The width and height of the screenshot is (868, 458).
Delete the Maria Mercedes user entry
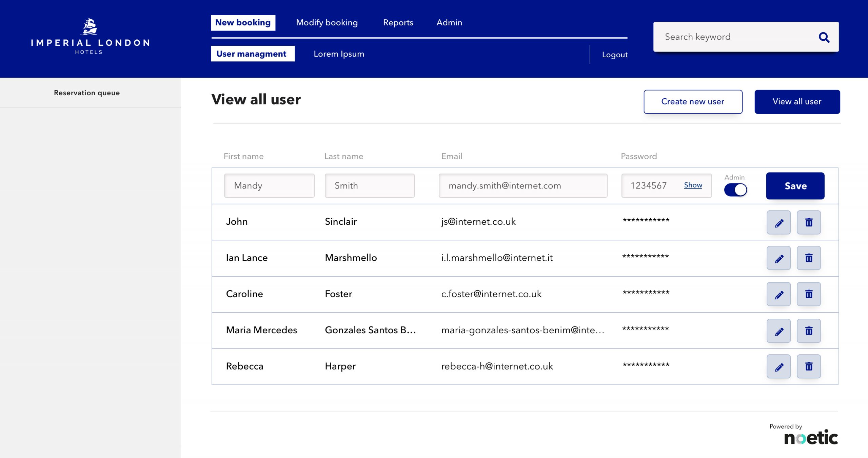coord(808,331)
